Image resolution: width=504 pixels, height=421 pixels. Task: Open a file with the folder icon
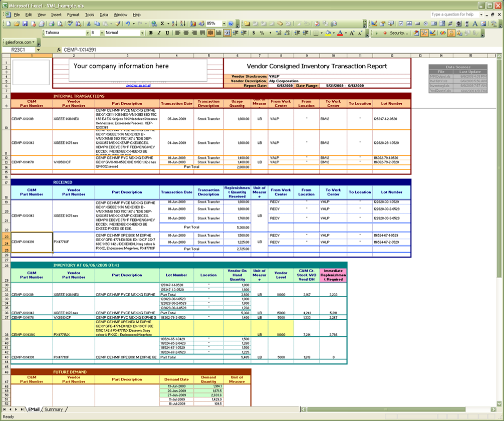coord(17,24)
